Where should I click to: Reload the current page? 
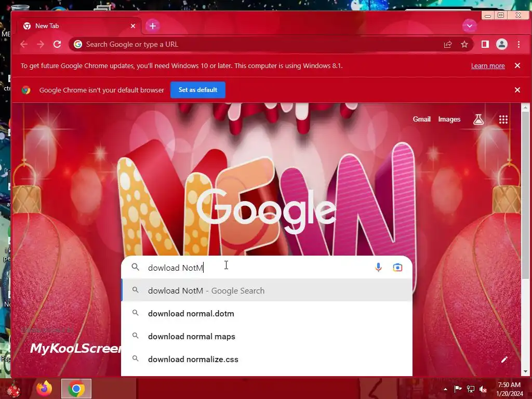57,44
